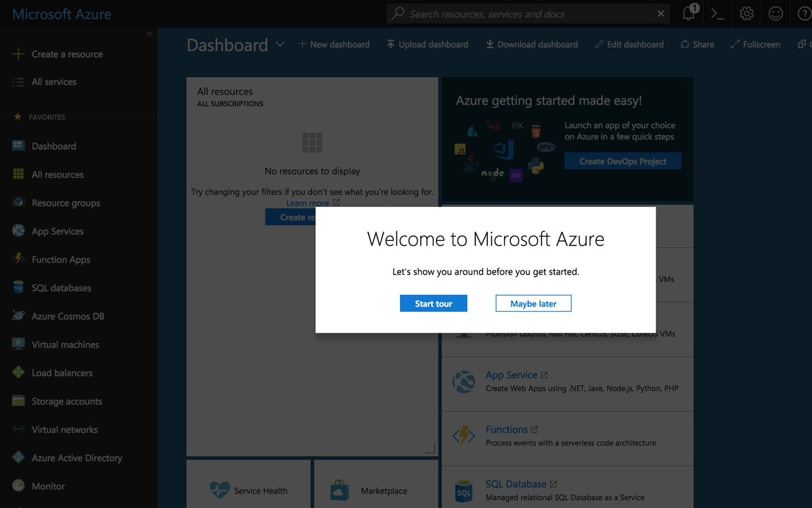Click the Service Health heart icon
This screenshot has height=508, width=812.
point(219,490)
